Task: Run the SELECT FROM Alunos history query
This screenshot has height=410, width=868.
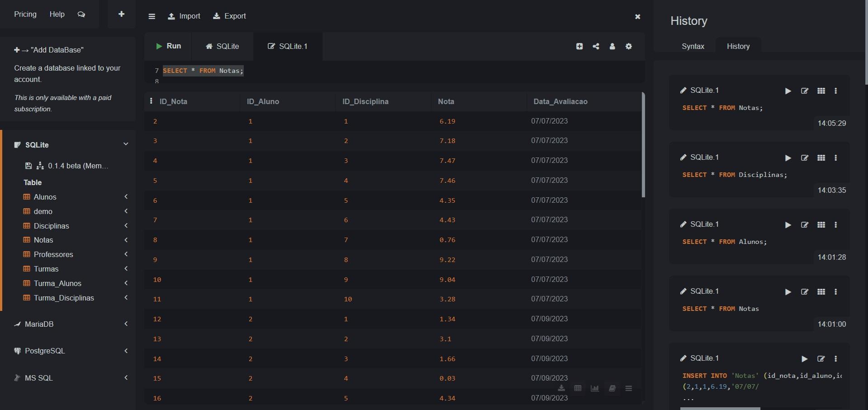Action: pyautogui.click(x=788, y=225)
